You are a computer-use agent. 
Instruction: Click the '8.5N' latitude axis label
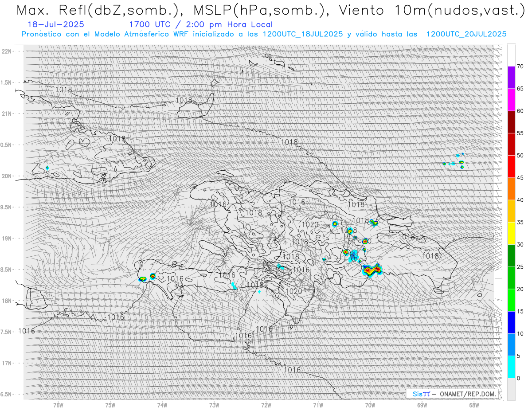tap(6, 270)
